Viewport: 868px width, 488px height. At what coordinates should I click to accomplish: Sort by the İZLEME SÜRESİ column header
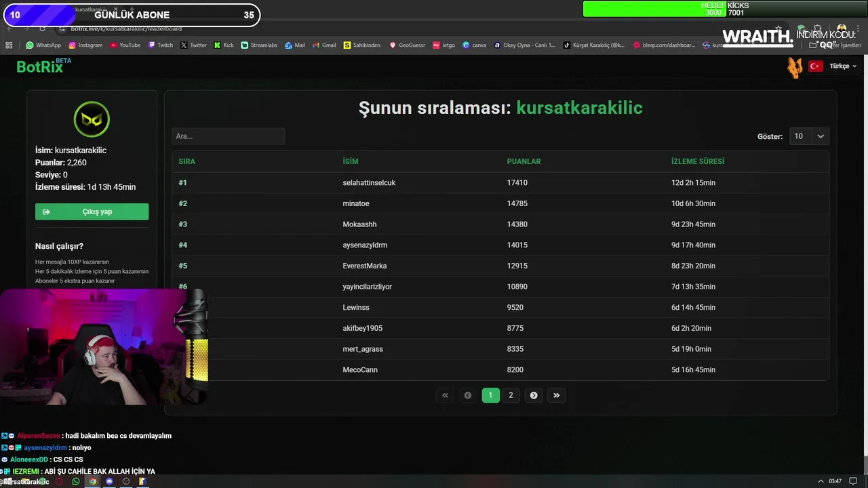point(698,161)
